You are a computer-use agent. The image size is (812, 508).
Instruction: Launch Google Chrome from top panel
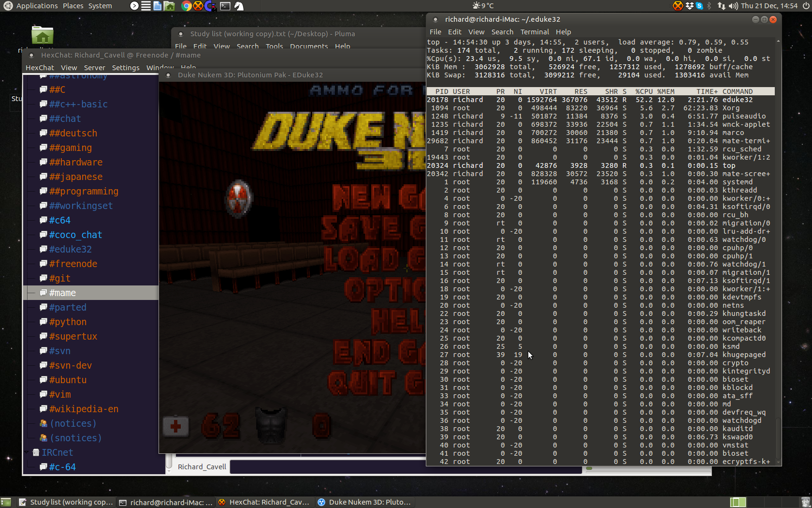point(186,6)
